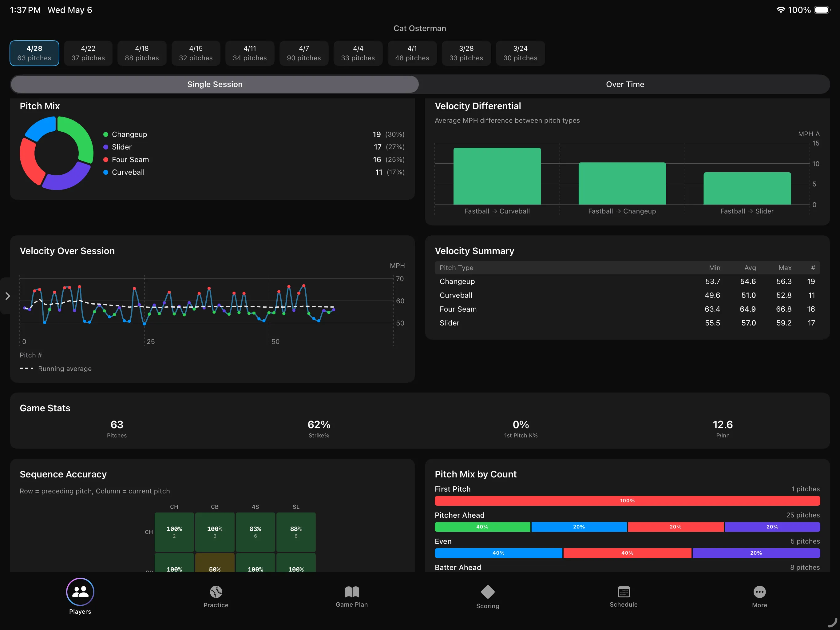840x630 pixels.
Task: Select the 4/22 session with 37 pitches
Action: pos(88,53)
